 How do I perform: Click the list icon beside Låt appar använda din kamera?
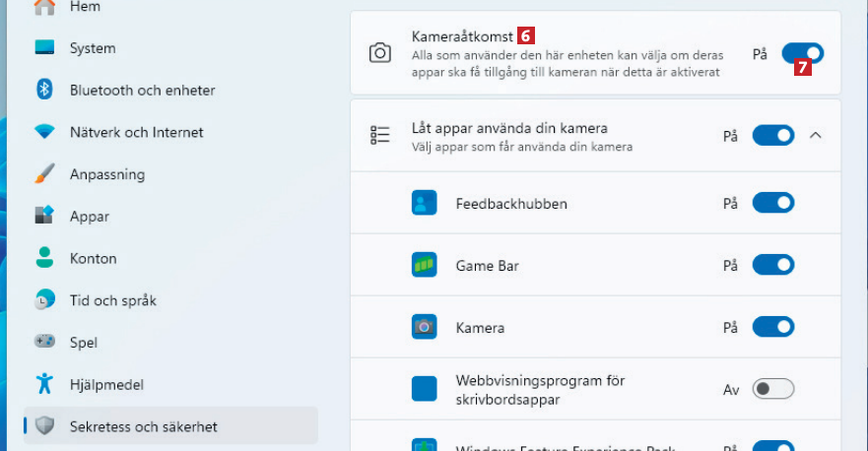[380, 135]
